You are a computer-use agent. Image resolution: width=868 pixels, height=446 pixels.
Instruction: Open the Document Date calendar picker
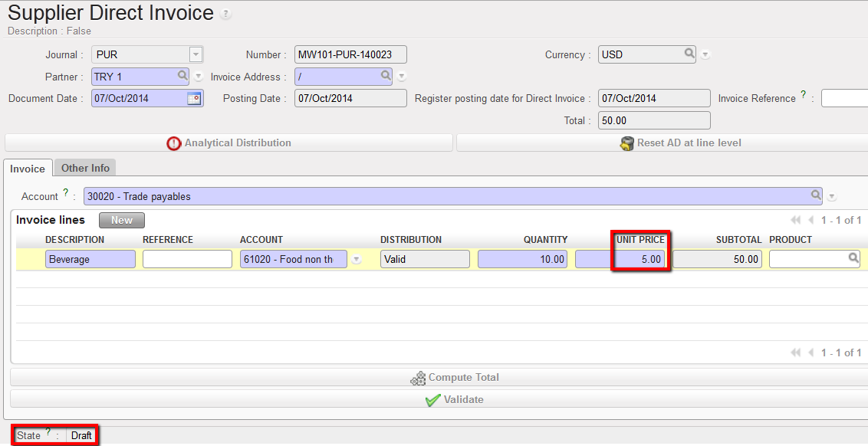tap(194, 98)
